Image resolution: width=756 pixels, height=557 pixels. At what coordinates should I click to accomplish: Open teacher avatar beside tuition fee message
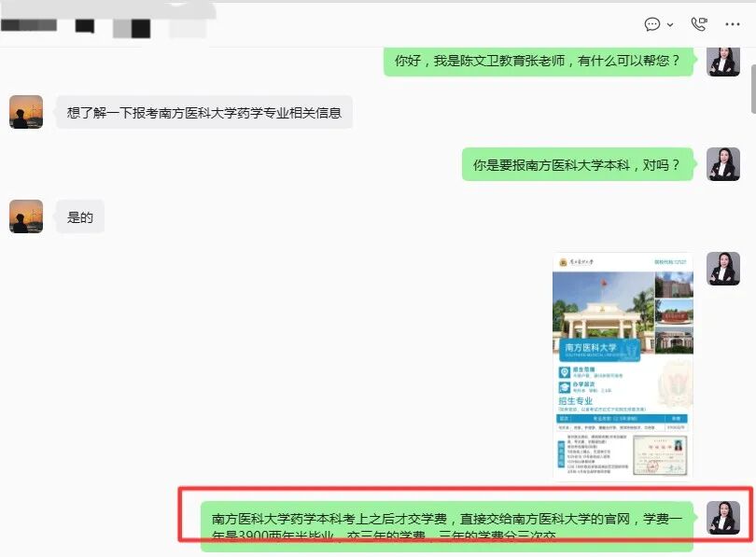coord(723,518)
